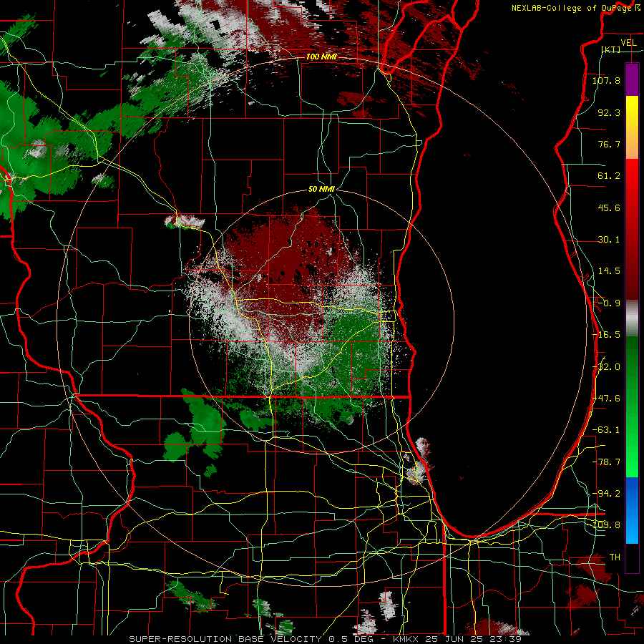
Task: Select the 45.6 value on velocity scale
Action: tap(609, 208)
